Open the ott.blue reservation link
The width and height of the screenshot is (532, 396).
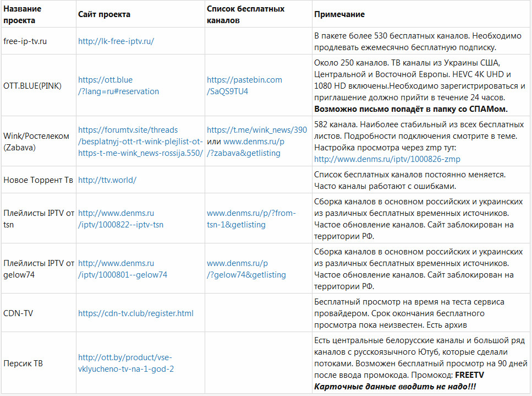coord(118,85)
